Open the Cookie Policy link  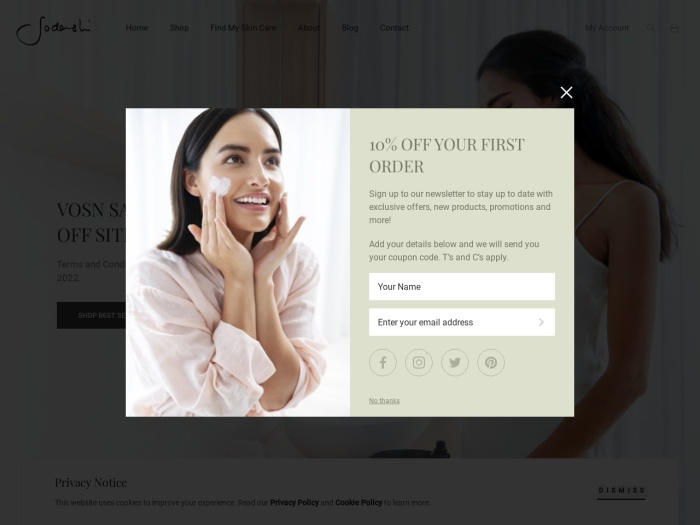[x=358, y=502]
